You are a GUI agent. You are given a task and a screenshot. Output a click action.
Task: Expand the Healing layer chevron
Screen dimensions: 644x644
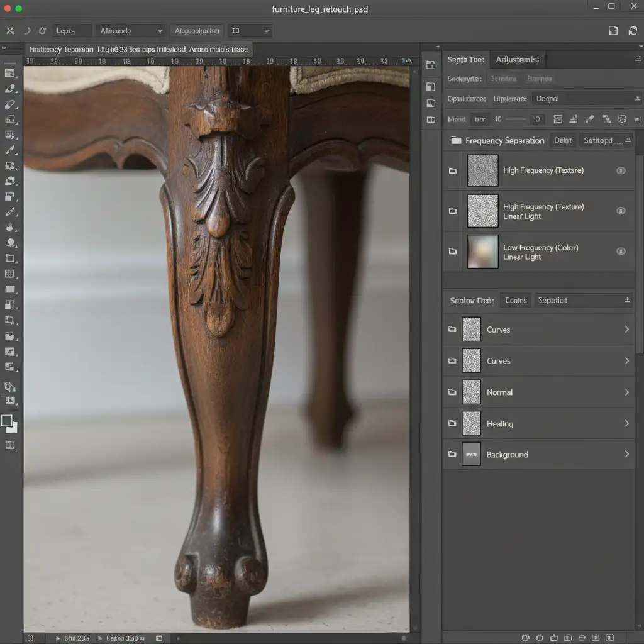pyautogui.click(x=626, y=423)
